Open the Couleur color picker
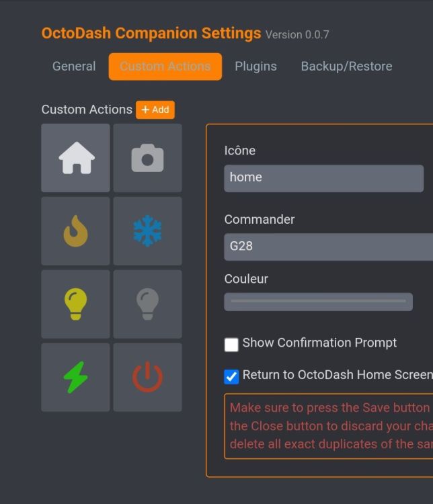This screenshot has width=433, height=504. click(x=318, y=302)
